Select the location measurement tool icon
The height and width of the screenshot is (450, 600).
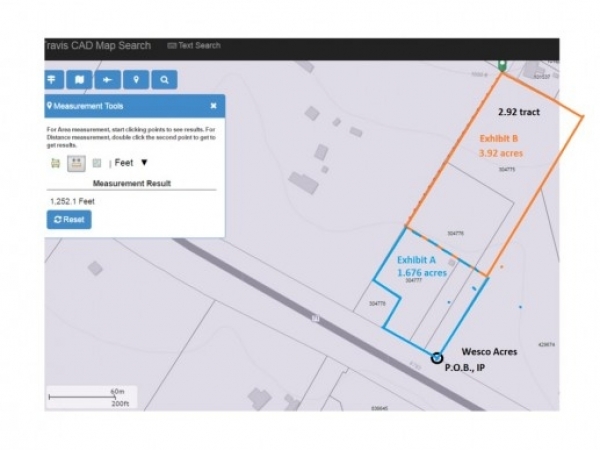tap(97, 163)
